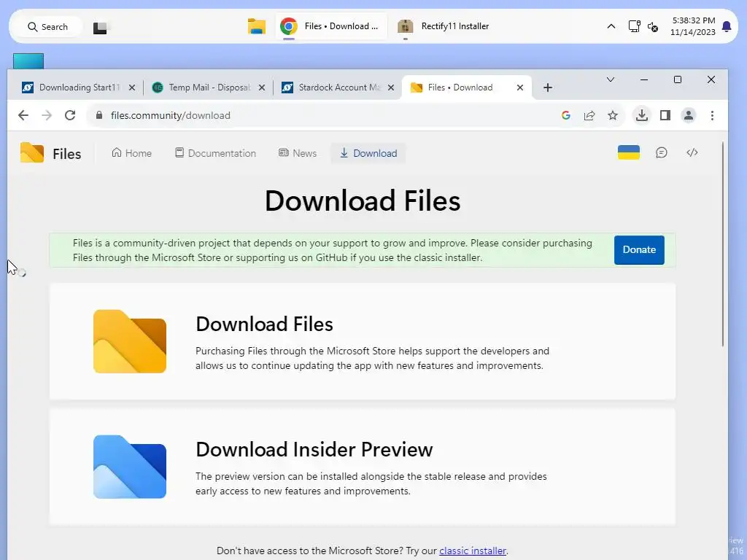Go to Home in site navigation
The height and width of the screenshot is (560, 747).
pos(131,153)
